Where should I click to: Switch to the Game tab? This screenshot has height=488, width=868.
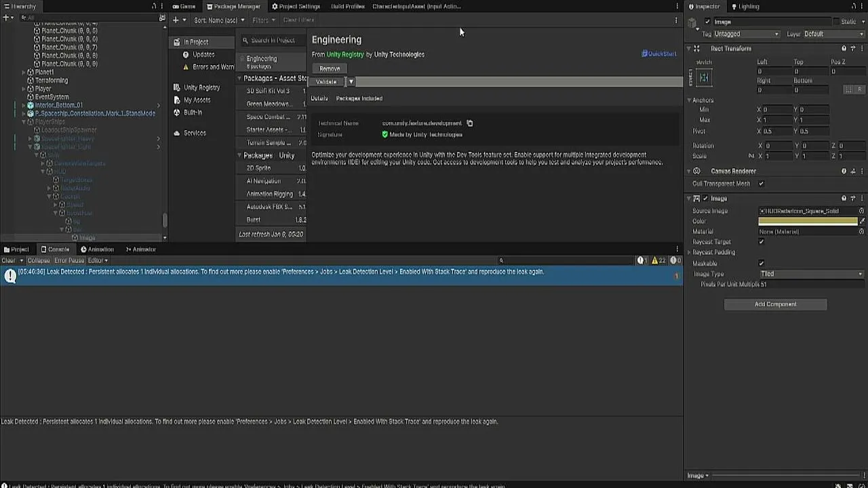pos(183,6)
